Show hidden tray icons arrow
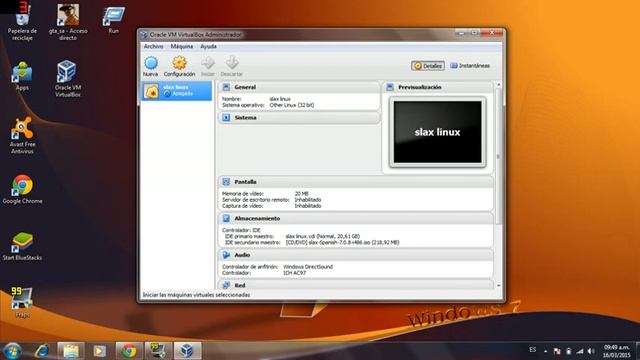This screenshot has width=640, height=360. coord(546,351)
